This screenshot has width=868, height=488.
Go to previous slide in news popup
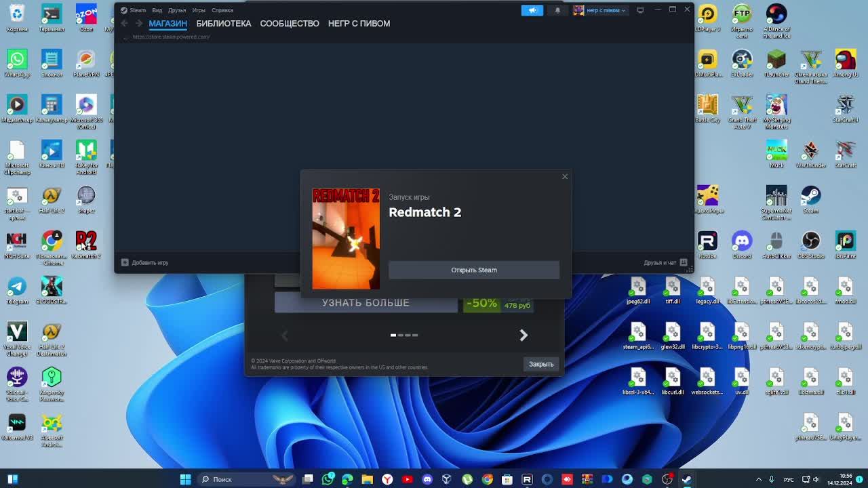tap(285, 335)
